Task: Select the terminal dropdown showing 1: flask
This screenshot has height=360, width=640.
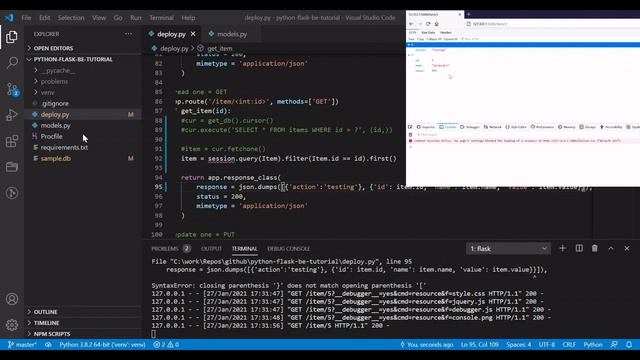Action: 508,248
